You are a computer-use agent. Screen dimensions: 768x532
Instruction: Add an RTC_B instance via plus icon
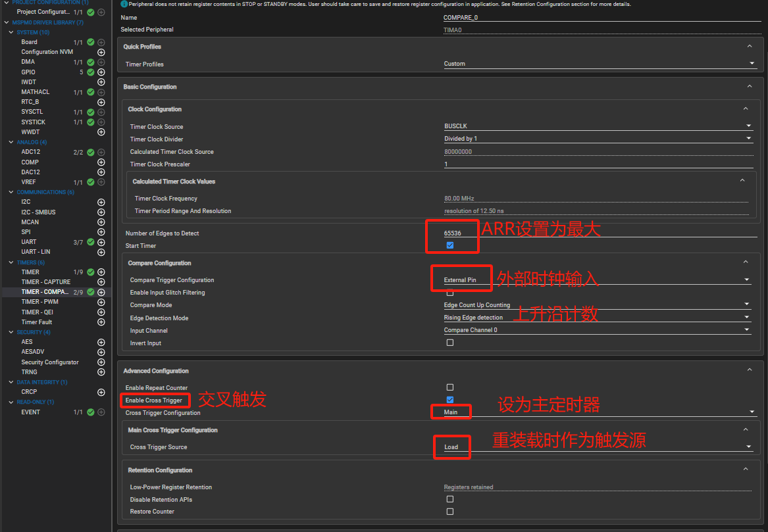pyautogui.click(x=101, y=103)
